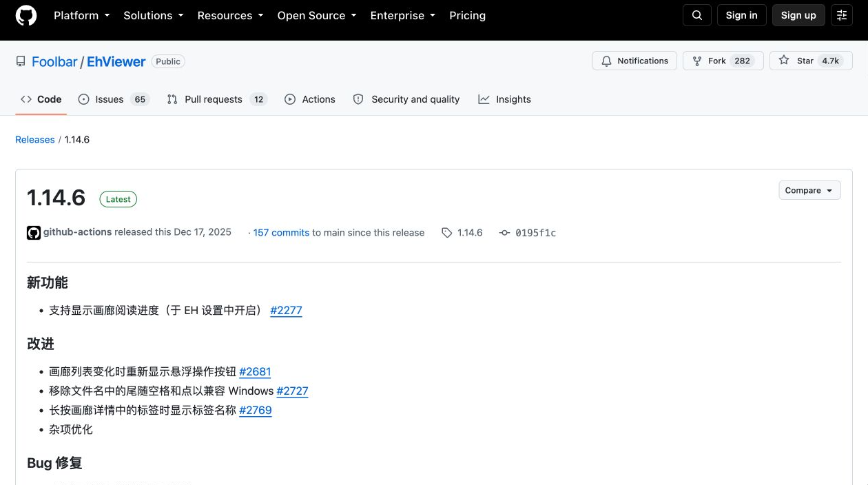The image size is (868, 485).
Task: Click the Sign in button
Action: tap(741, 15)
